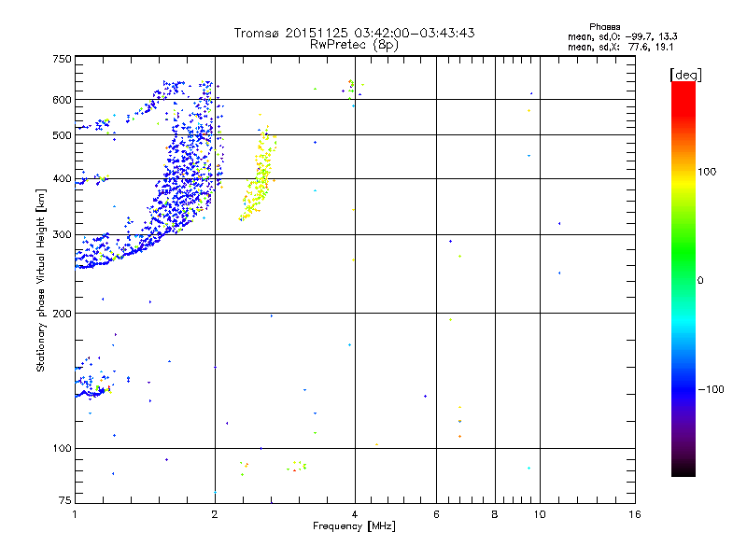Click the "100" height axis tick label

click(62, 449)
